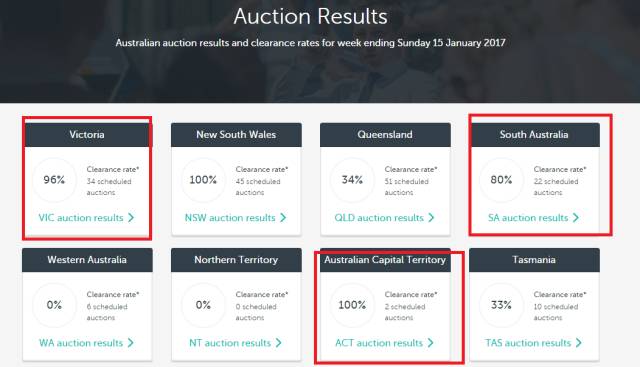Select the Victoria card header
This screenshot has width=640, height=367.
coord(87,135)
